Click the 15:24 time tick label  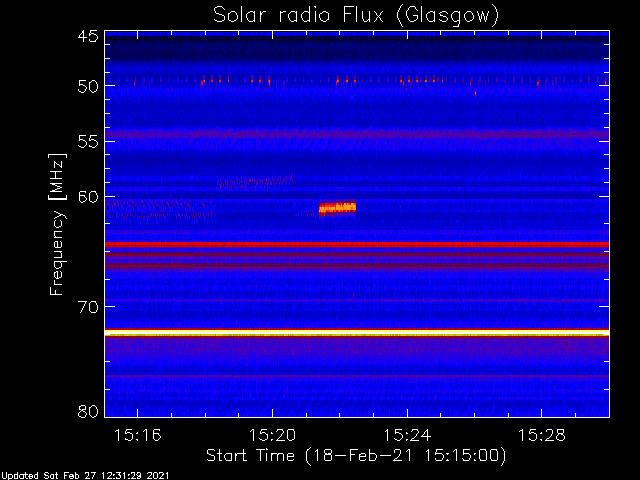tap(407, 436)
